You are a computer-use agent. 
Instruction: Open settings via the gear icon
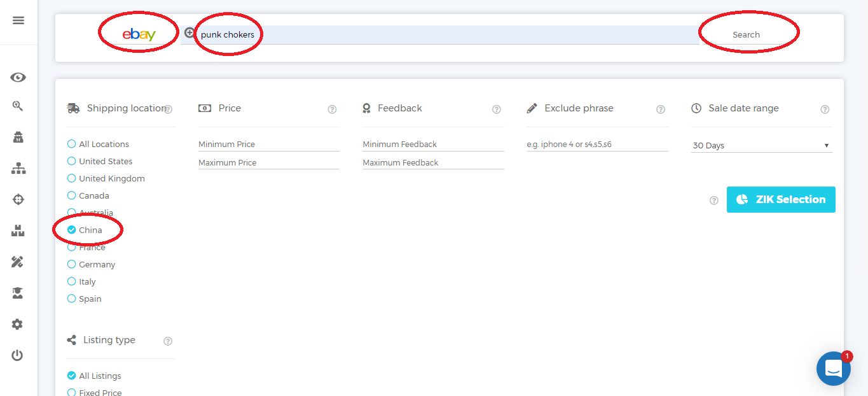point(18,324)
